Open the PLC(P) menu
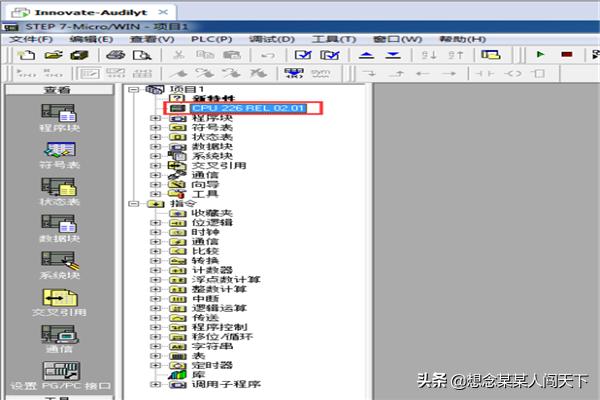Screen dimensions: 600x400 pyautogui.click(x=212, y=39)
